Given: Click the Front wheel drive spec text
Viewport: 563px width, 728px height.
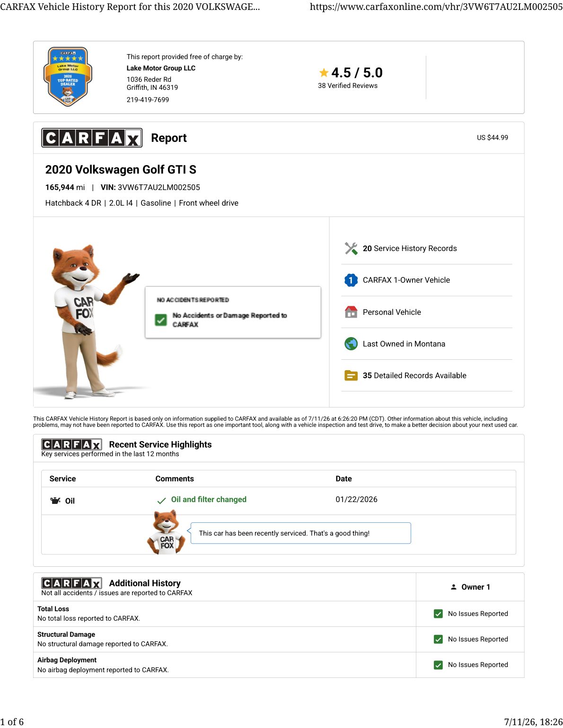Looking at the screenshot, I should [209, 203].
